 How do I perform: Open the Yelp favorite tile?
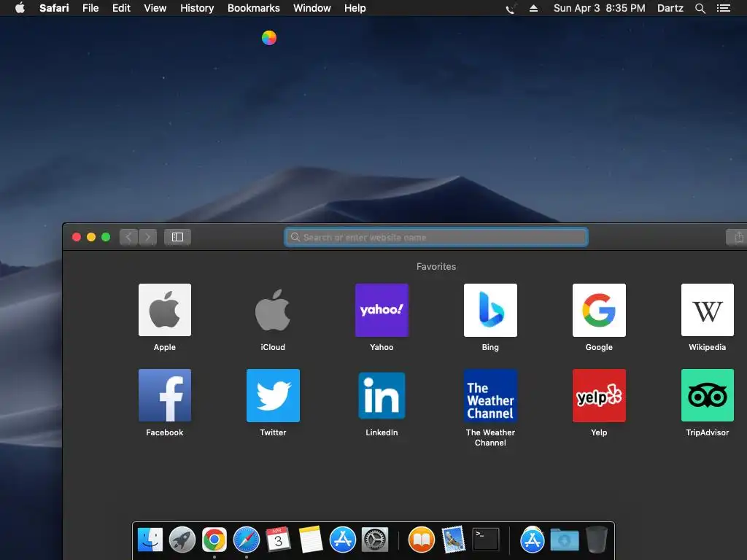[599, 395]
